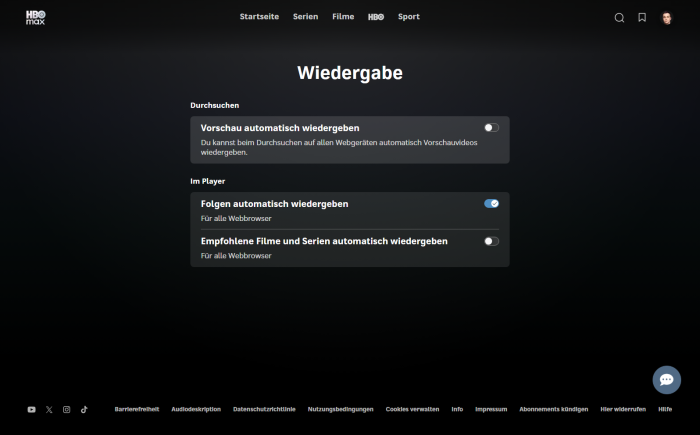Open Info footer link
This screenshot has width=700, height=435.
457,410
